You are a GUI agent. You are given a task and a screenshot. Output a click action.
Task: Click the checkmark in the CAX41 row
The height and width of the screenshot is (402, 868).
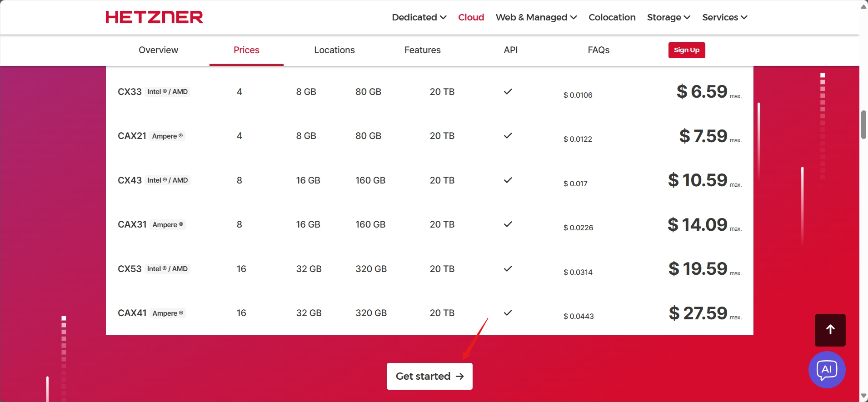tap(508, 313)
